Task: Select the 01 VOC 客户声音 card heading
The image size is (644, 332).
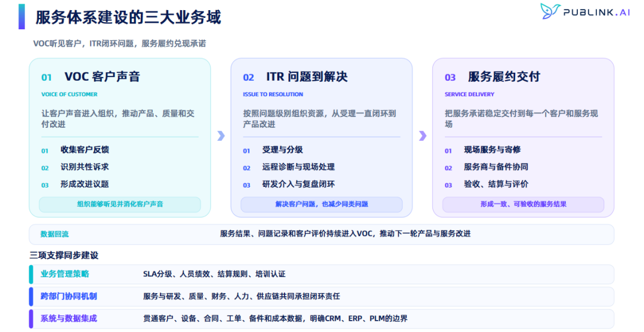Action: pos(91,77)
